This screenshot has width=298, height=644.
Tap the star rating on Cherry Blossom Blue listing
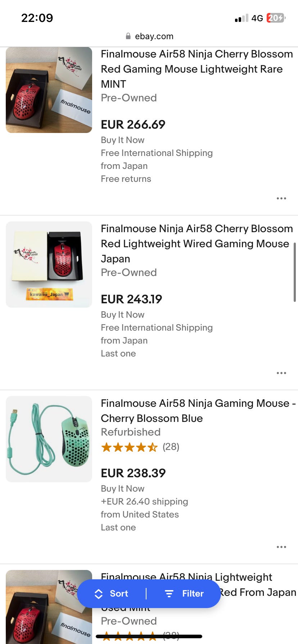point(130,447)
